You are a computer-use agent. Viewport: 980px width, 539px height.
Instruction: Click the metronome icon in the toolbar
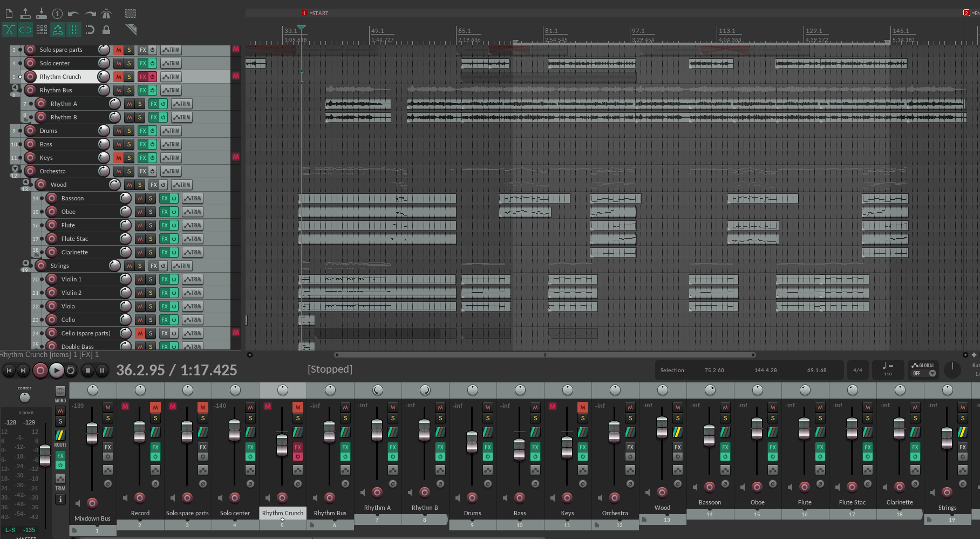106,14
